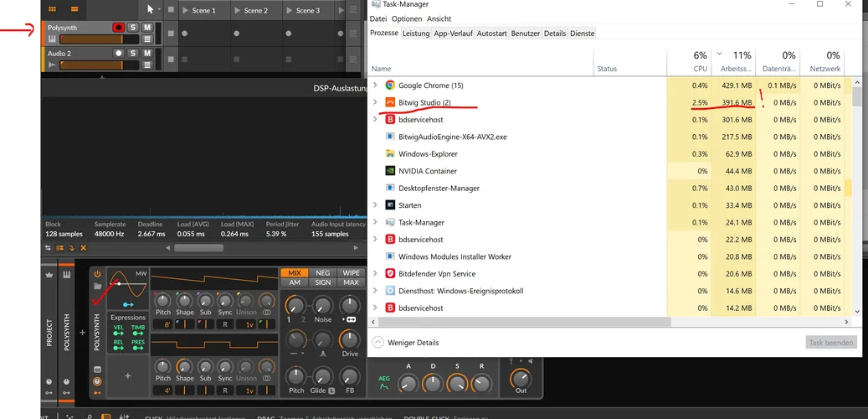Select SIGN oscillator blend mode
The width and height of the screenshot is (868, 419).
click(x=323, y=282)
